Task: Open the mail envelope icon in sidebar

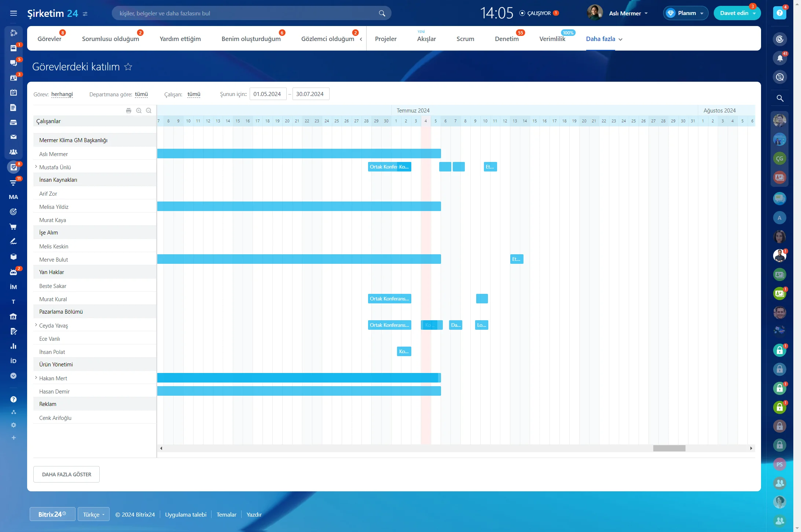Action: [14, 137]
